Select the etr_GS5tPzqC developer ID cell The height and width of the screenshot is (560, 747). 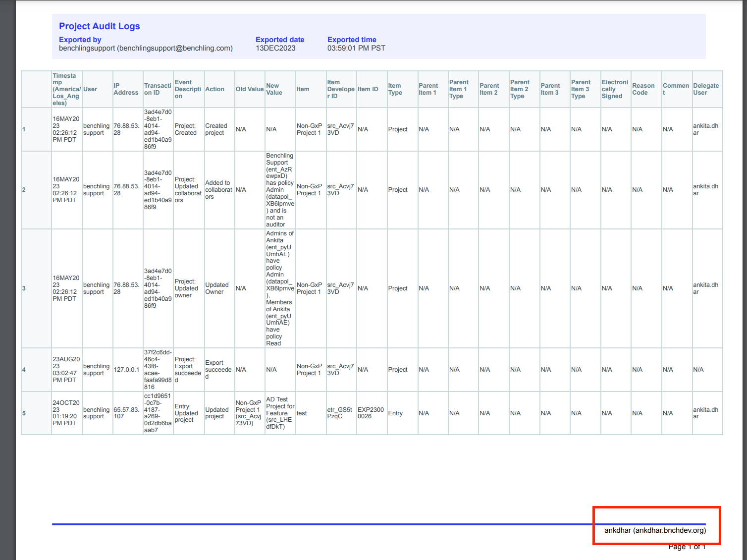coord(341,413)
